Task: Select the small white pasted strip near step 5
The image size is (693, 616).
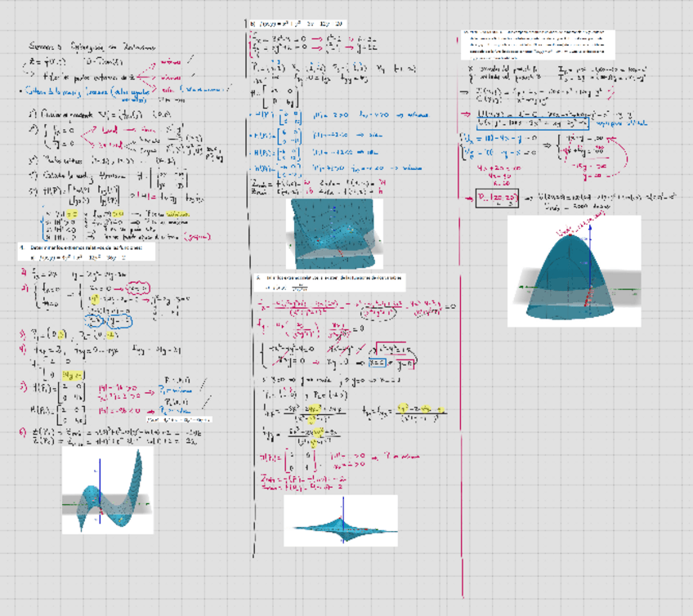Action: (x=180, y=419)
